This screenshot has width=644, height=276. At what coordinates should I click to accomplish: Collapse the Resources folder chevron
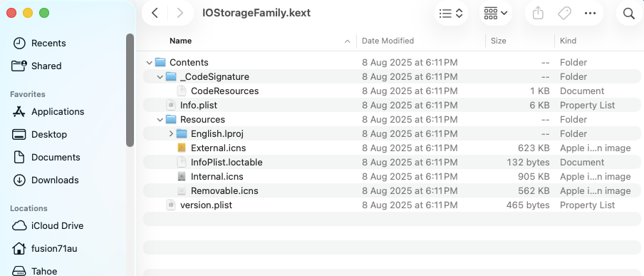160,120
